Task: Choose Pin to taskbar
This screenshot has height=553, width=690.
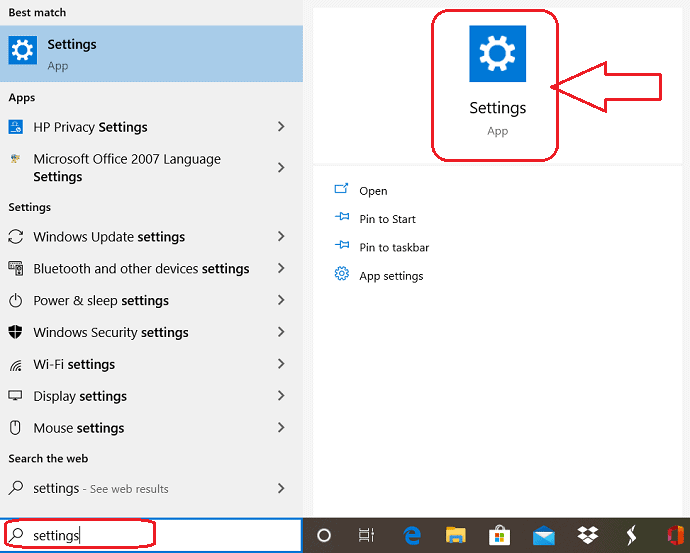Action: pos(394,247)
